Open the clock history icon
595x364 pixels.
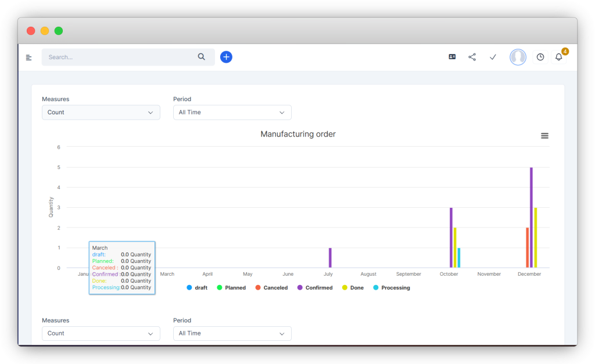point(540,57)
